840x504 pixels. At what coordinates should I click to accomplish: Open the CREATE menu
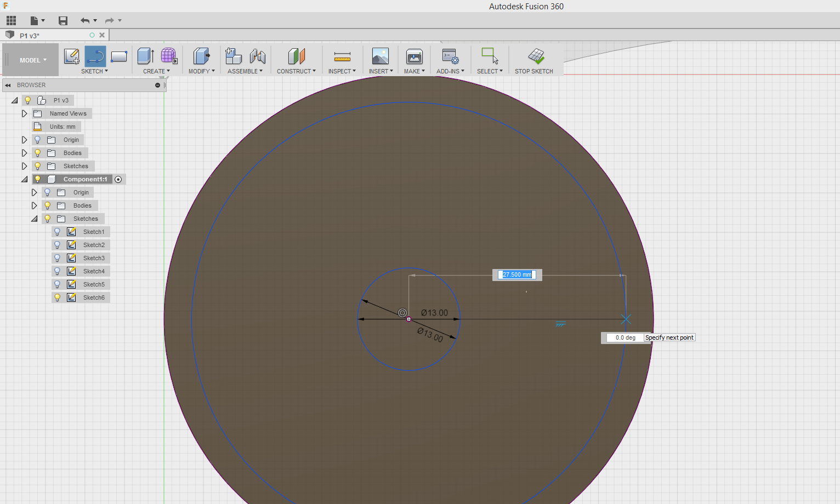[x=156, y=71]
